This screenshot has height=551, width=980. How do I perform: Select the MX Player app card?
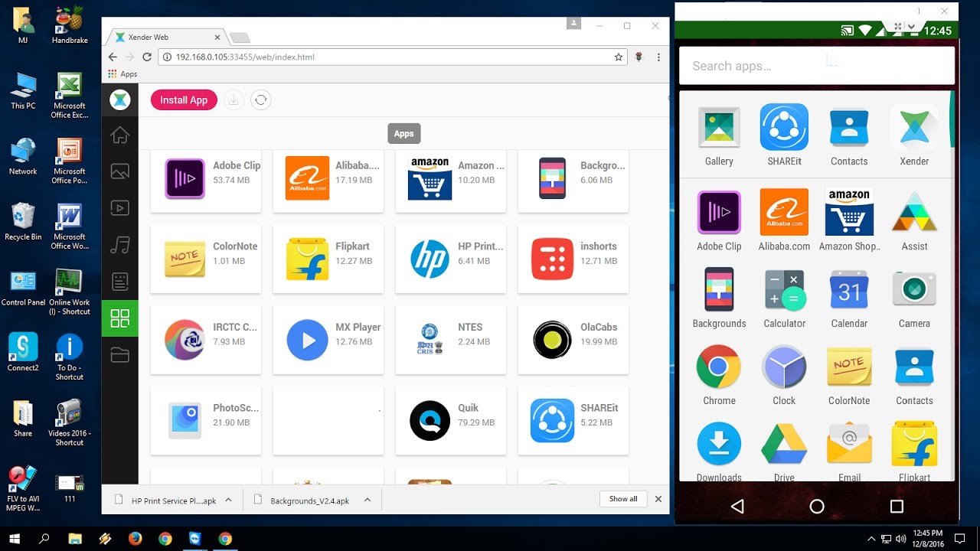click(x=328, y=340)
